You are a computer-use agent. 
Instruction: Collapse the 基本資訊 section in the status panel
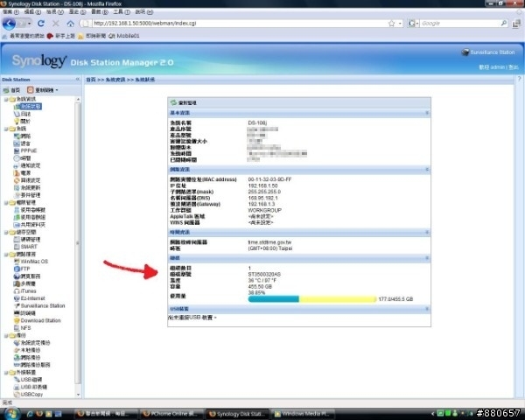[427, 113]
